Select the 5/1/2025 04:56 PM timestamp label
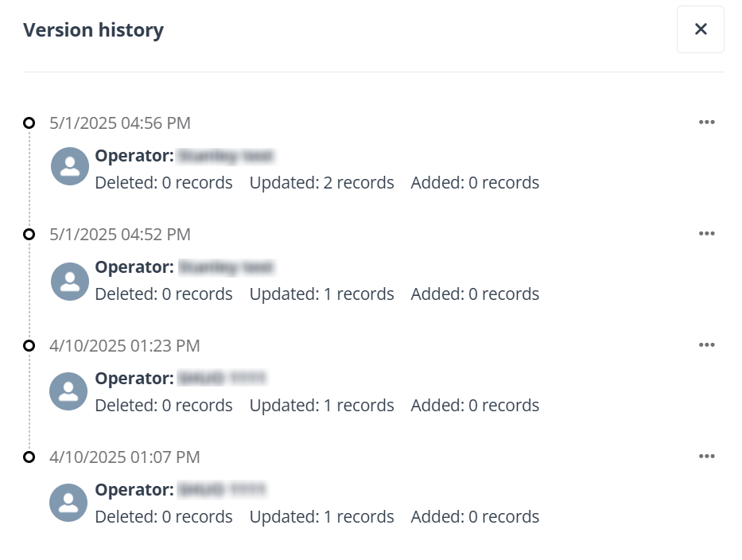This screenshot has height=560, width=742. coord(119,122)
